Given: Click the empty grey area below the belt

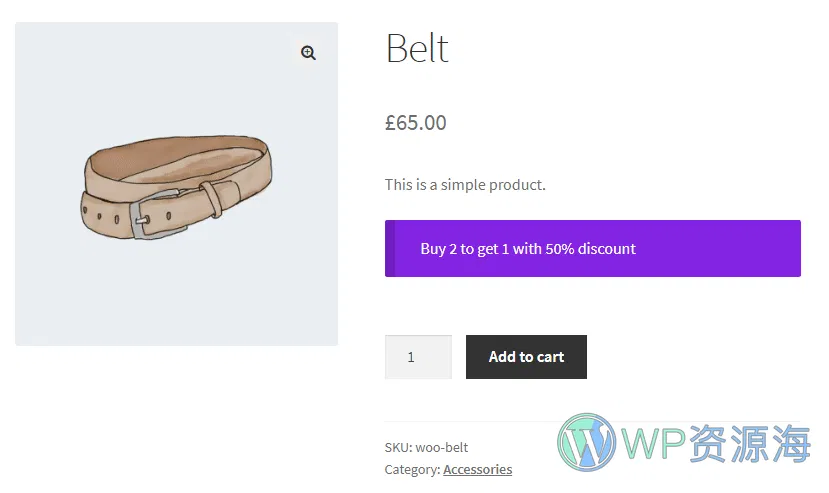Looking at the screenshot, I should [x=176, y=300].
